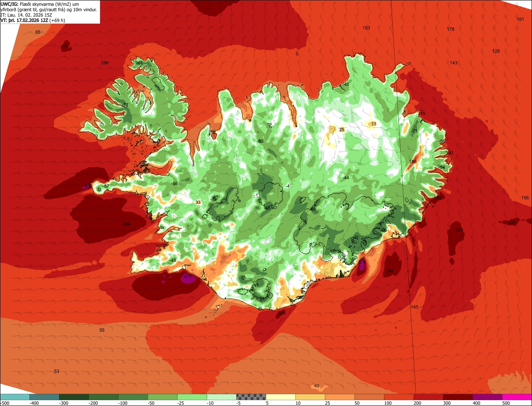Click the value '161' at the top-right corner
Screen dimensions: 532x406
(x=520, y=19)
